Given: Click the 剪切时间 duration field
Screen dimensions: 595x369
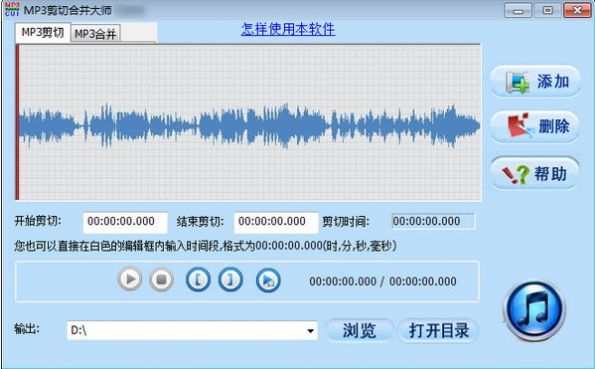Looking at the screenshot, I should (433, 221).
